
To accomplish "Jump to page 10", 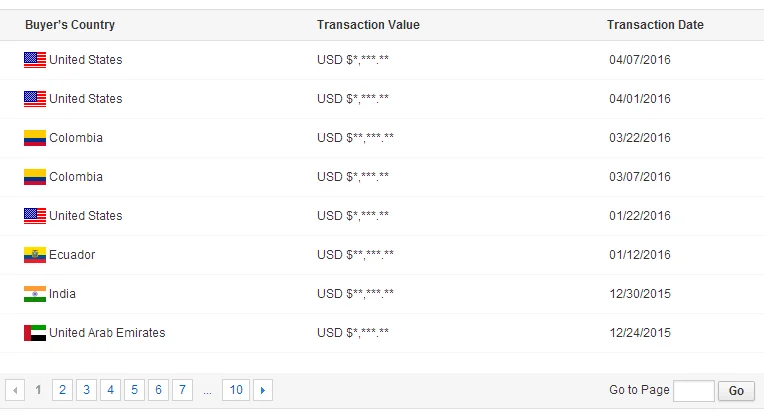I will (x=235, y=391).
